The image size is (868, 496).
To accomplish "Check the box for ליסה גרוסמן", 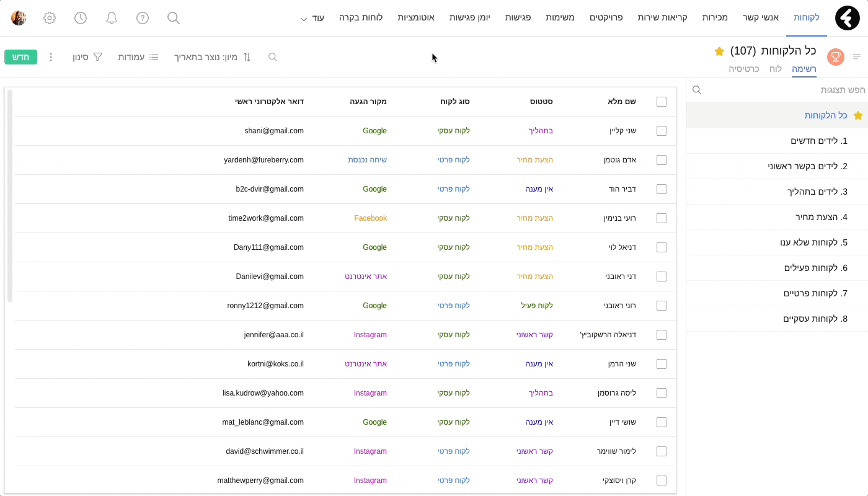I will [x=662, y=393].
